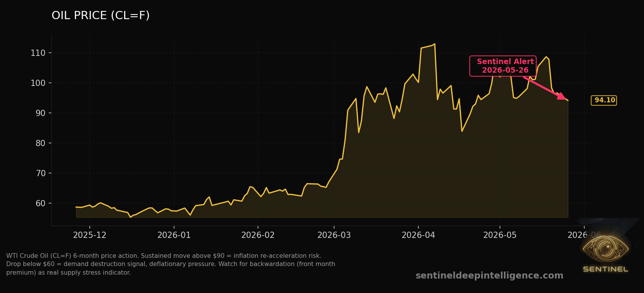This screenshot has height=293, width=644.
Task: Click the sentineldeepintelligence.com text
Action: (489, 276)
